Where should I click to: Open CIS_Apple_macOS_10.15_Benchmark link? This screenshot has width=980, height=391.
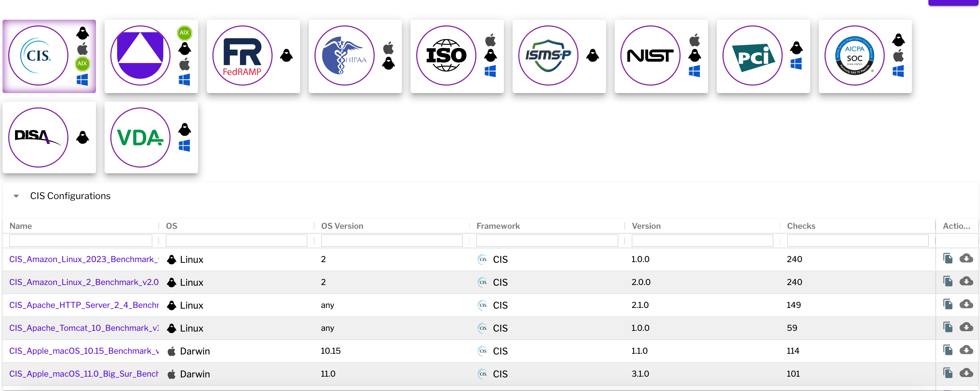point(84,351)
